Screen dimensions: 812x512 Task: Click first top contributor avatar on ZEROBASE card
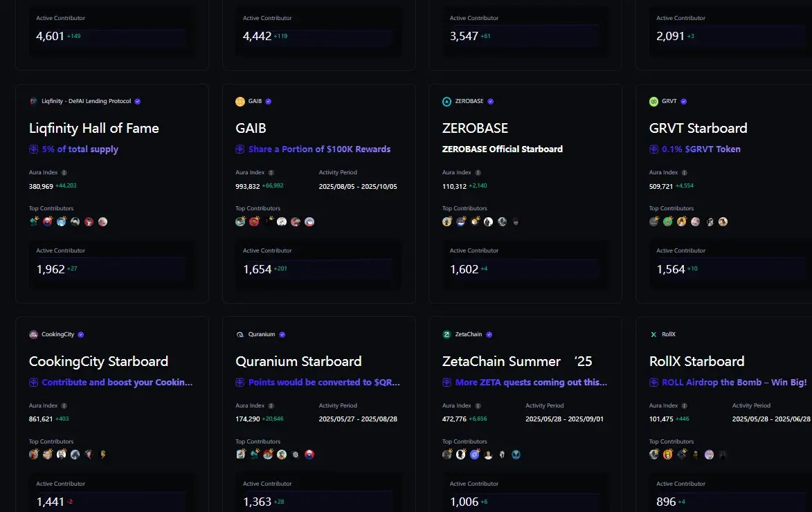[447, 221]
